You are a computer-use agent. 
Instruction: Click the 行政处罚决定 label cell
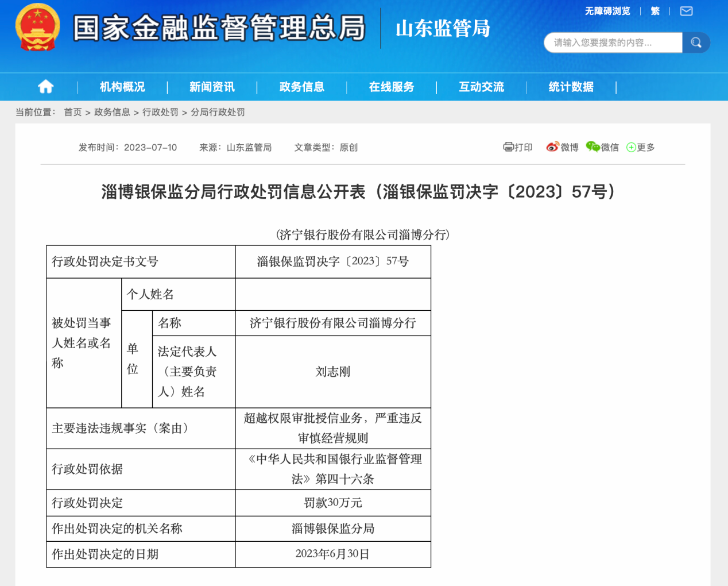click(x=141, y=503)
